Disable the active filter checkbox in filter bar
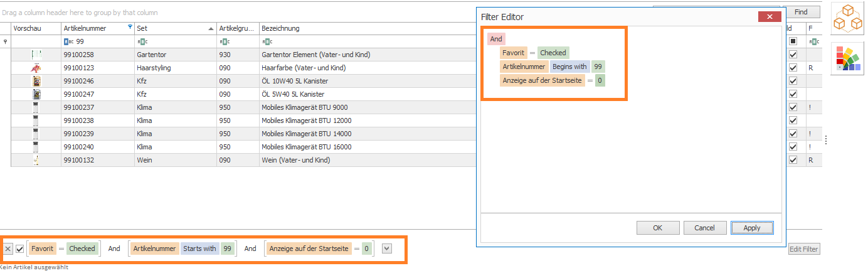868x278 pixels. pos(20,249)
